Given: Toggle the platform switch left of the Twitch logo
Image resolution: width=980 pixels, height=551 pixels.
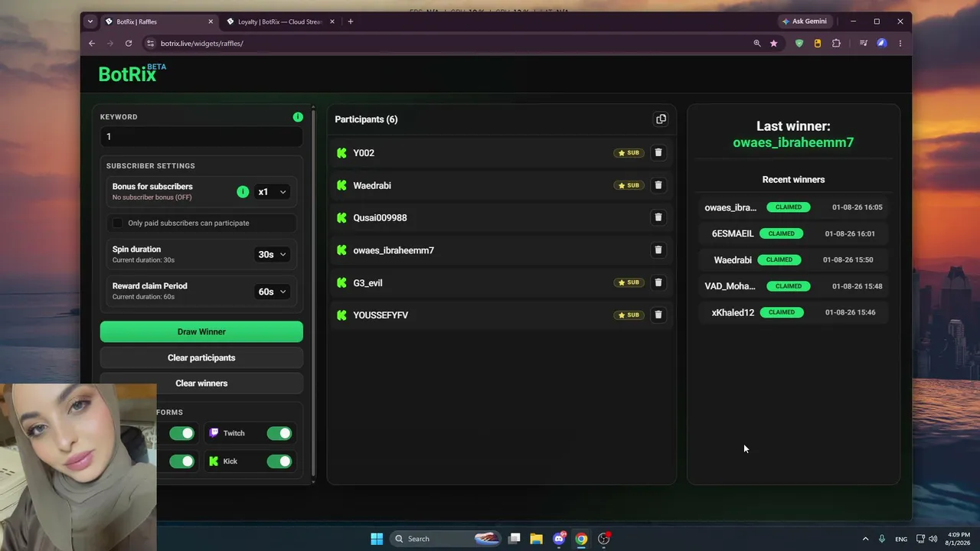Looking at the screenshot, I should coord(181,433).
